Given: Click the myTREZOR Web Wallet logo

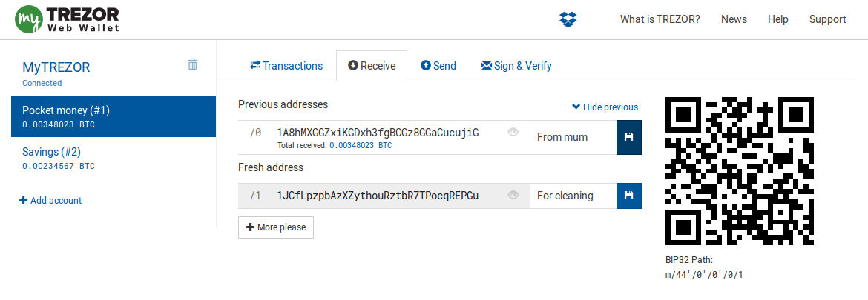Looking at the screenshot, I should pos(67,19).
